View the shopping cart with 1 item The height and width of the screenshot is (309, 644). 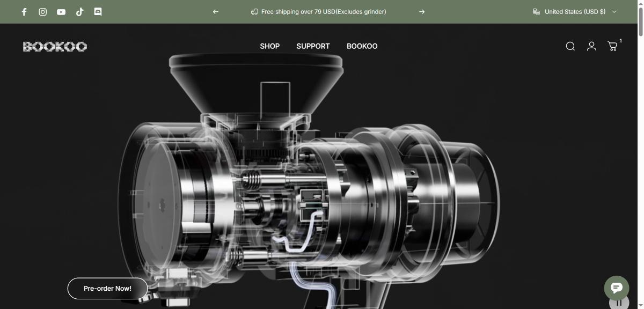coord(612,46)
